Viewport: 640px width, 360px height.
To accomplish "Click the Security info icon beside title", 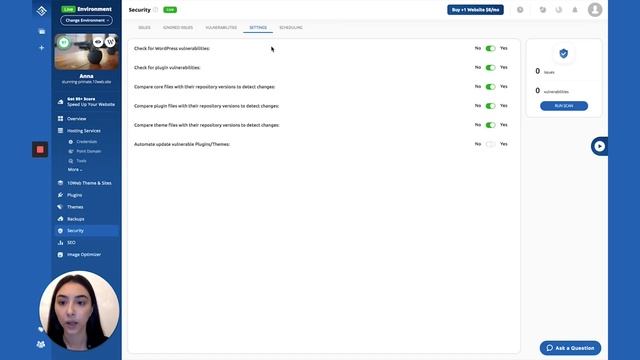I will tap(156, 10).
